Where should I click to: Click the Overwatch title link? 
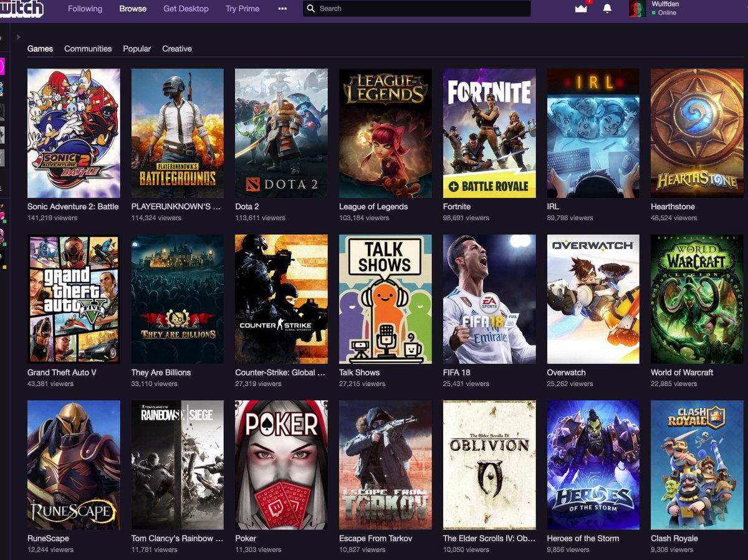566,372
